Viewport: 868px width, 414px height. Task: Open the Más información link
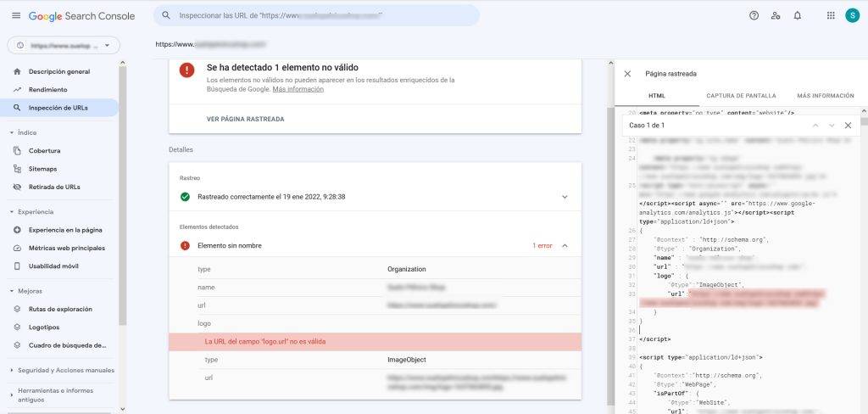(x=298, y=89)
